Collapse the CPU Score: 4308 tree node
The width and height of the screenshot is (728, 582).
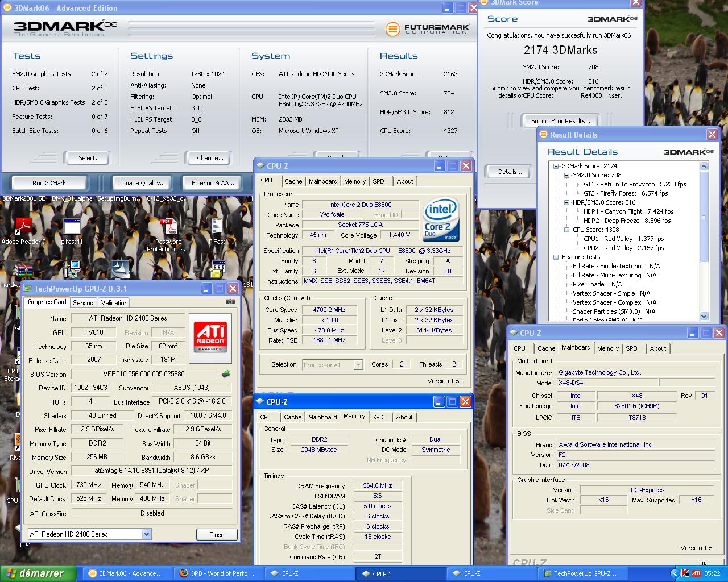point(566,230)
